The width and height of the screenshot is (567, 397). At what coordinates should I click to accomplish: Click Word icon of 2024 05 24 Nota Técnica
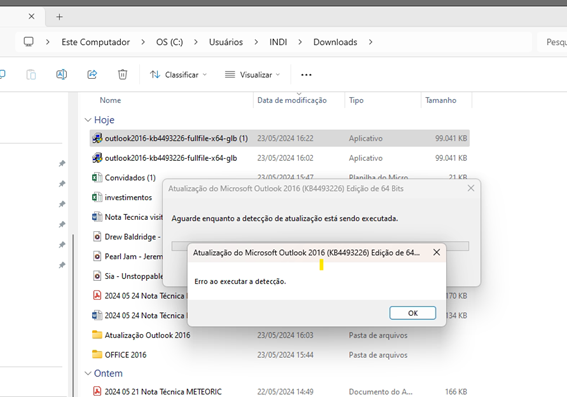pos(97,315)
